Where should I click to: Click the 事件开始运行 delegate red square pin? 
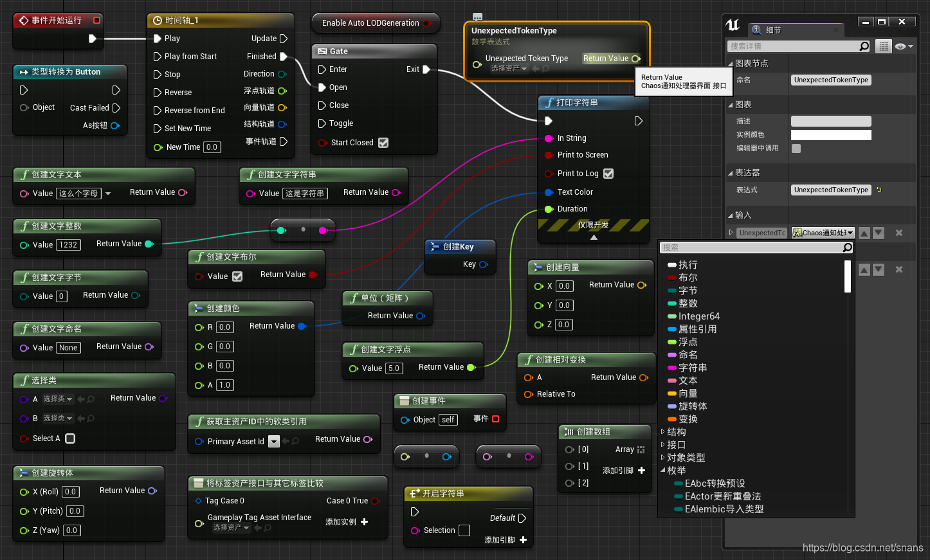(96, 21)
